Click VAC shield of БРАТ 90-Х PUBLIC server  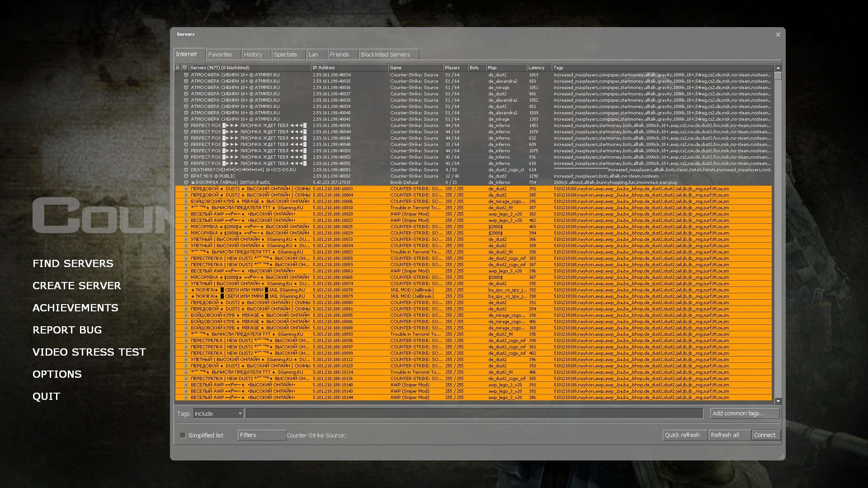click(186, 176)
